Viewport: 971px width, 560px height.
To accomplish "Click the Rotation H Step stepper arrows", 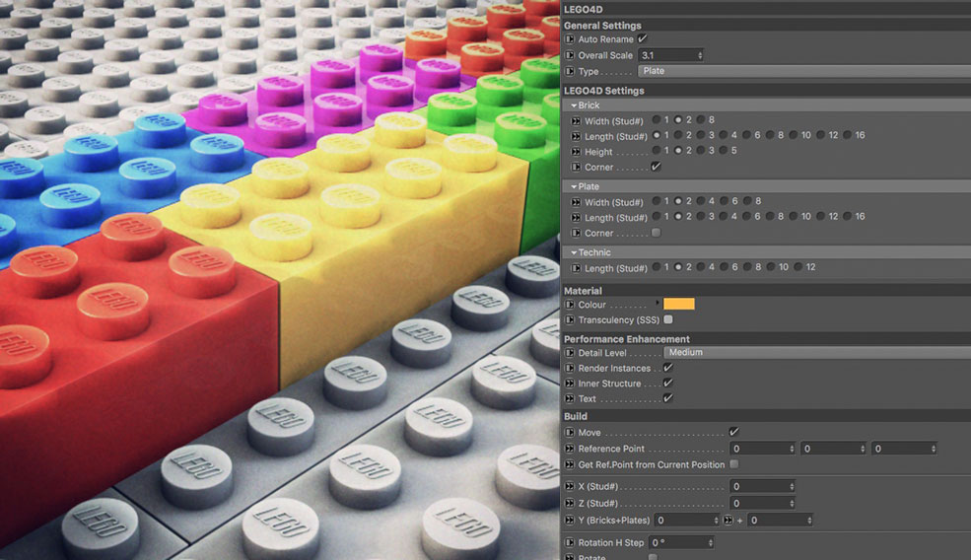I will 711,542.
